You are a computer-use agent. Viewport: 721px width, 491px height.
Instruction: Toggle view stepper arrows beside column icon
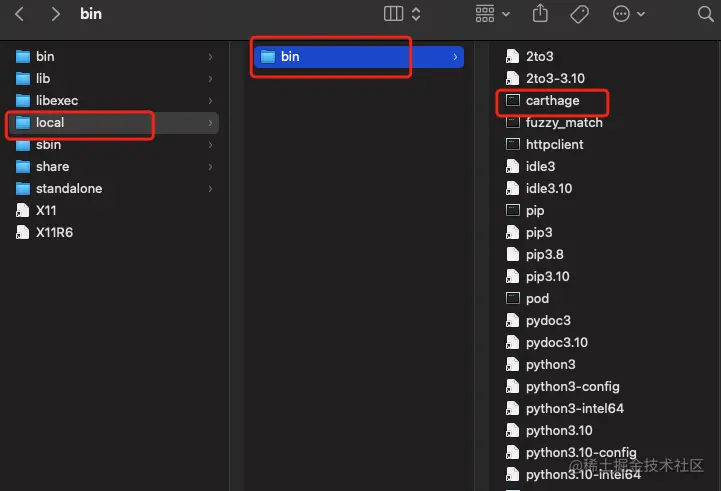pos(416,14)
